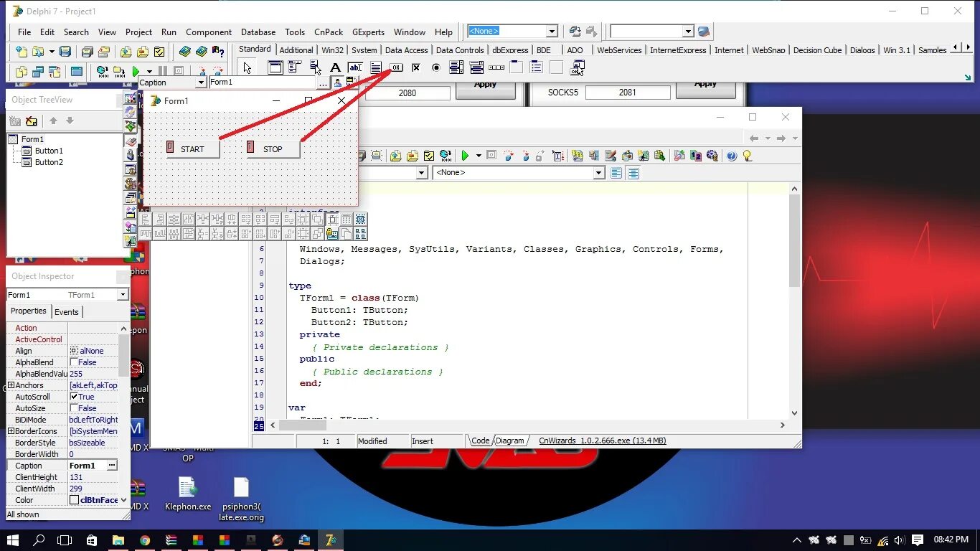Click the Caption text field showing Form1

coord(261,83)
